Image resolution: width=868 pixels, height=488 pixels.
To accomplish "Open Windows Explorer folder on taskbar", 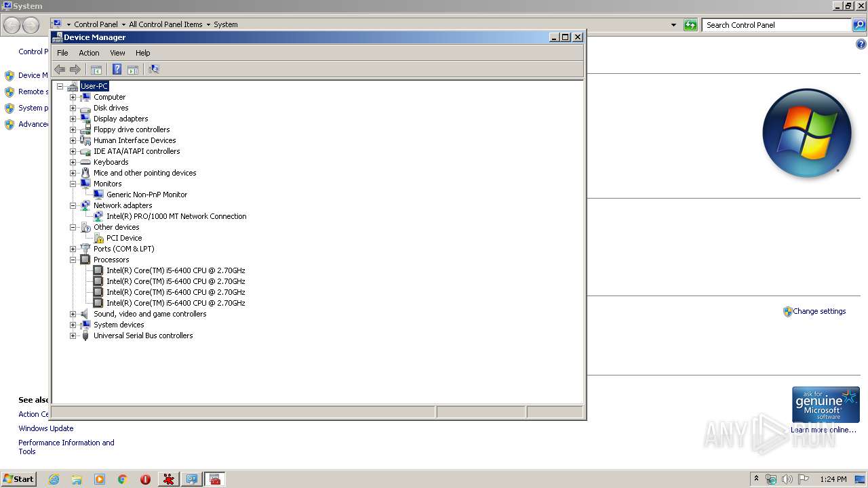I will pos(77,479).
